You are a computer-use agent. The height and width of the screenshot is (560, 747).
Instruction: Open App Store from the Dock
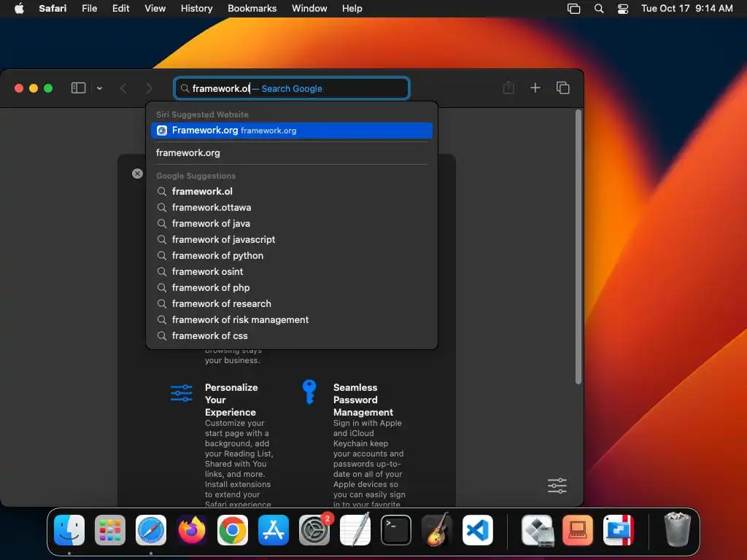click(274, 530)
